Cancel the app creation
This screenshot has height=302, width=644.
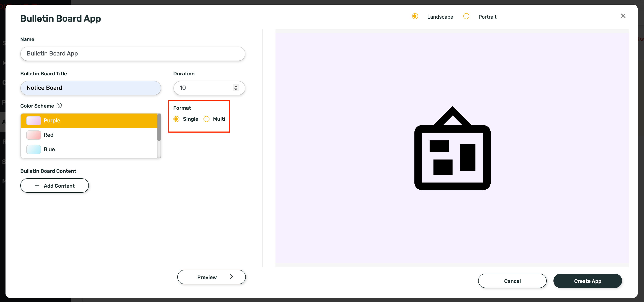512,281
